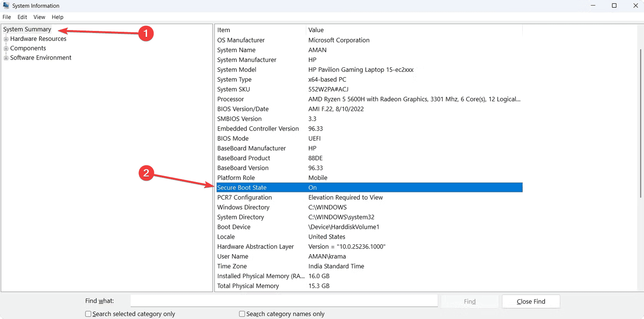Viewport: 644px width, 319px height.
Task: Enable Search category names only checkbox
Action: (242, 314)
